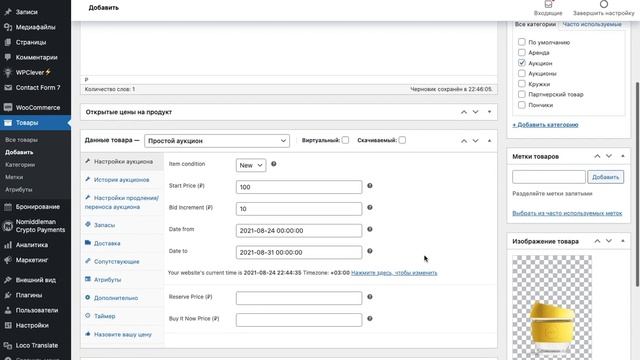Click the Аналитика bar chart icon
Image resolution: width=640 pixels, height=360 pixels.
click(x=8, y=245)
